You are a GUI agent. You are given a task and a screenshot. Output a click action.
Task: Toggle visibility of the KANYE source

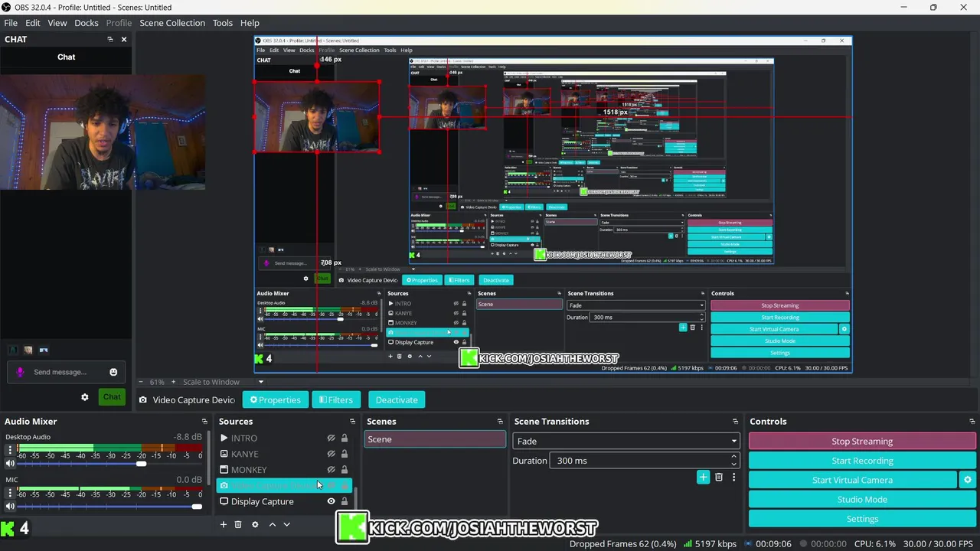tap(332, 454)
